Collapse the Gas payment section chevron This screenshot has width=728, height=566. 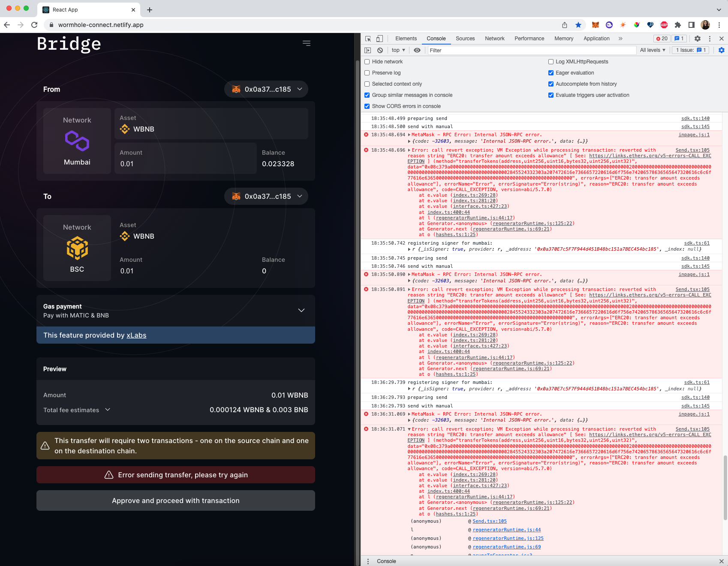tap(301, 310)
